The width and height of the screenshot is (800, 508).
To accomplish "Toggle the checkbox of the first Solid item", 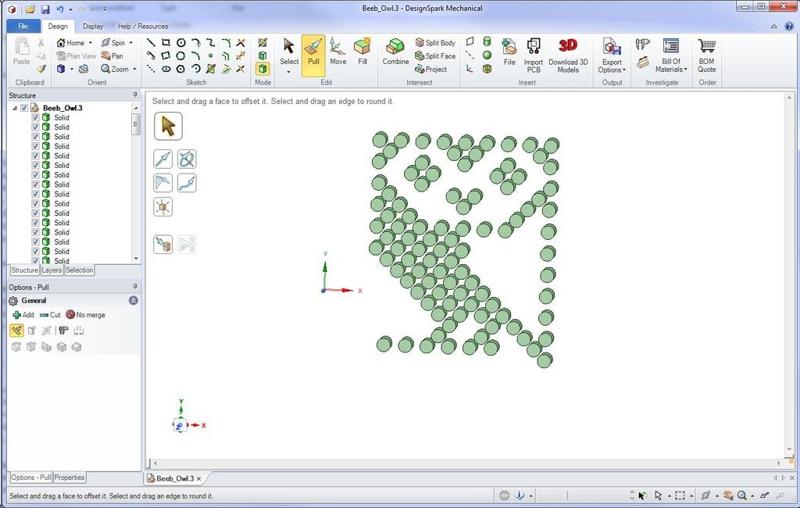I will click(x=35, y=117).
